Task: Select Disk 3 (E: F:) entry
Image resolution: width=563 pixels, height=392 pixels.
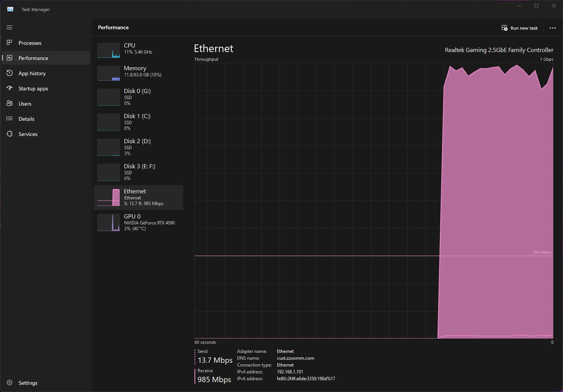Action: (x=138, y=172)
